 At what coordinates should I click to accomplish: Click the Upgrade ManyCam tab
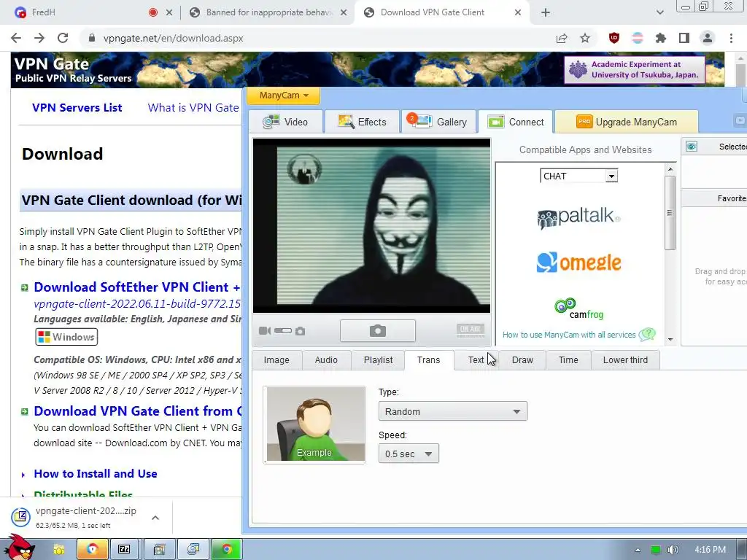[627, 122]
